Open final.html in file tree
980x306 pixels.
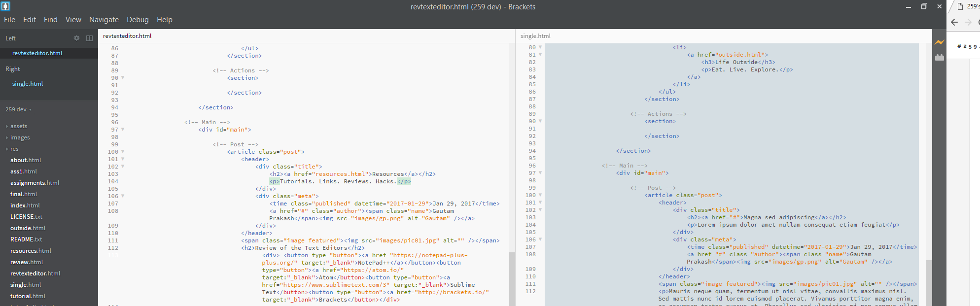[x=24, y=194]
